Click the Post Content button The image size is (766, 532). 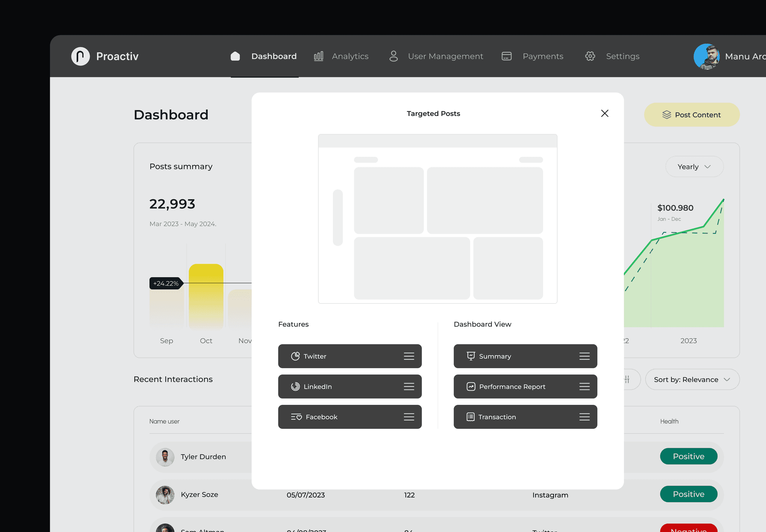692,114
